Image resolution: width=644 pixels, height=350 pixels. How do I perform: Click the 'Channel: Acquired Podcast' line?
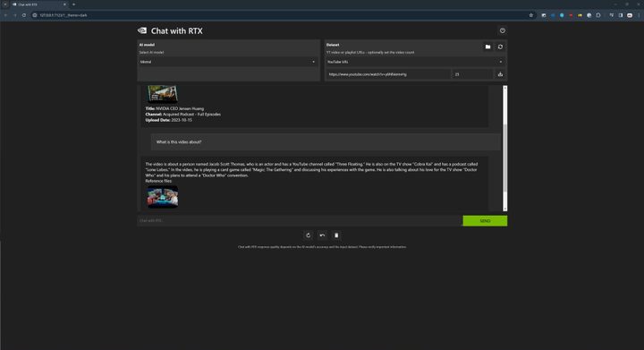pos(182,115)
